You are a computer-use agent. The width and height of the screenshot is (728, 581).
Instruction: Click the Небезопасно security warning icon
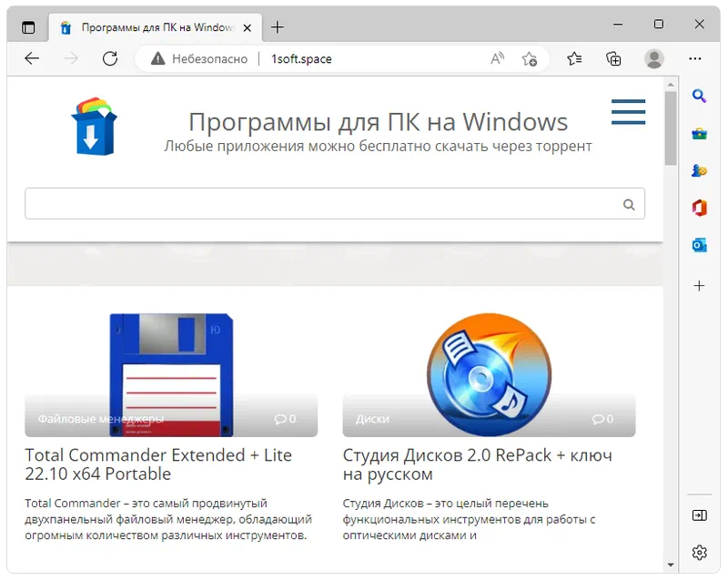pos(157,58)
